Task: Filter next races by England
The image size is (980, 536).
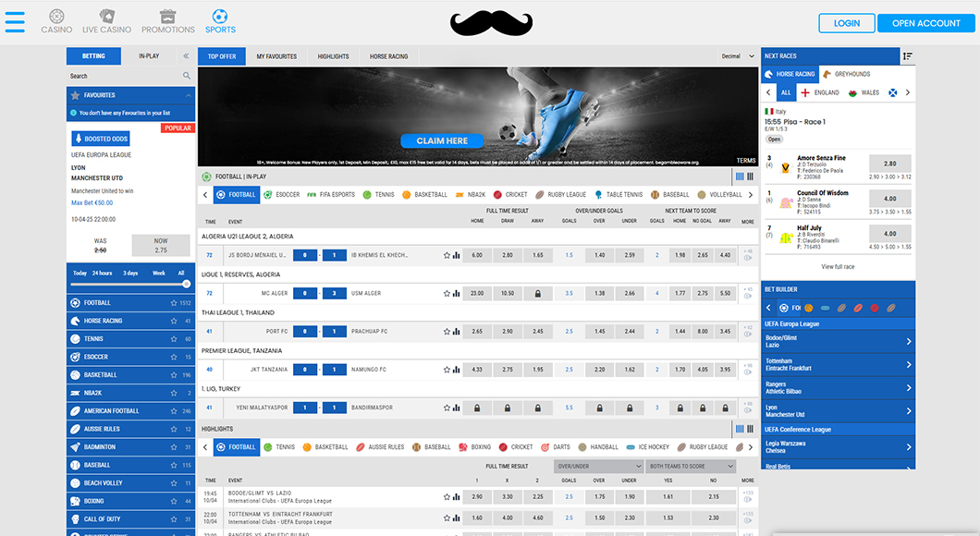Action: [820, 92]
